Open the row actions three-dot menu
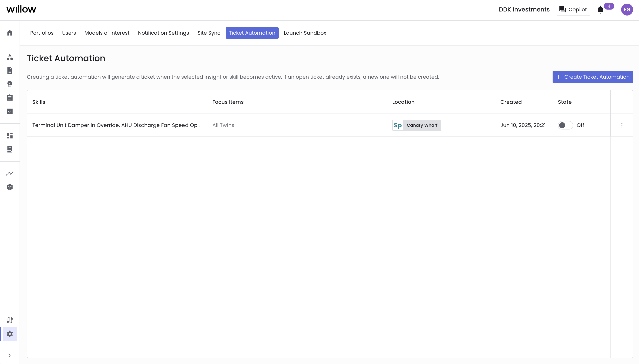 click(622, 125)
